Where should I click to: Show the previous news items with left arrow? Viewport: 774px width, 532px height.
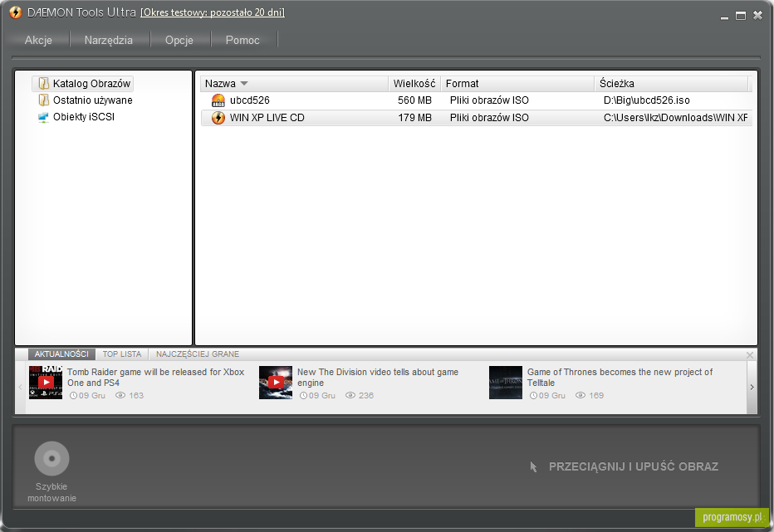click(20, 388)
